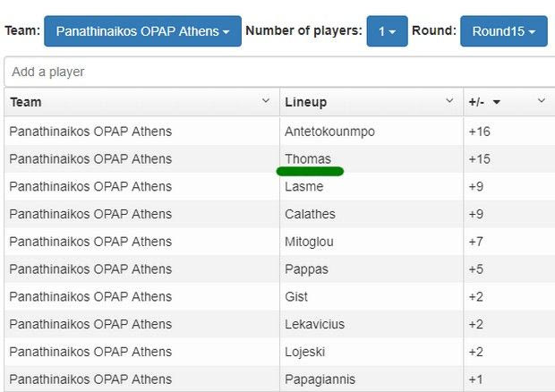Open the Round15 round dropdown
The height and width of the screenshot is (392, 555).
click(x=503, y=31)
